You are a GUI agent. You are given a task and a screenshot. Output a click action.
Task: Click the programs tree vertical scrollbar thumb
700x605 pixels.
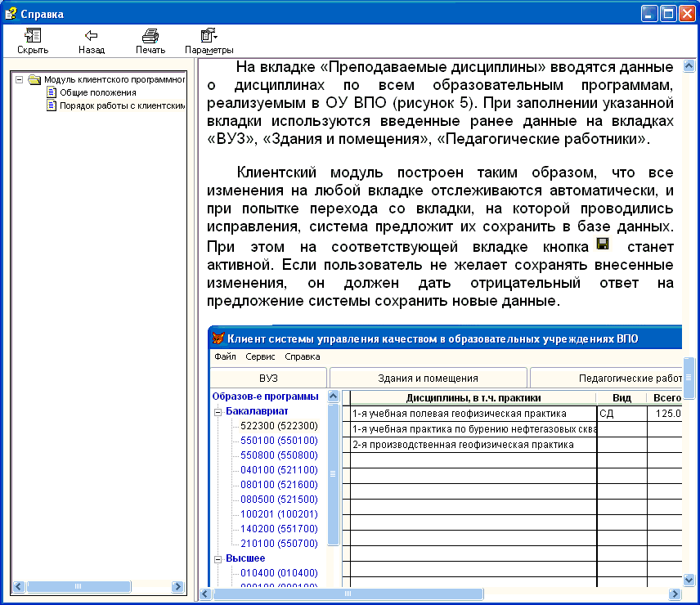click(x=333, y=474)
